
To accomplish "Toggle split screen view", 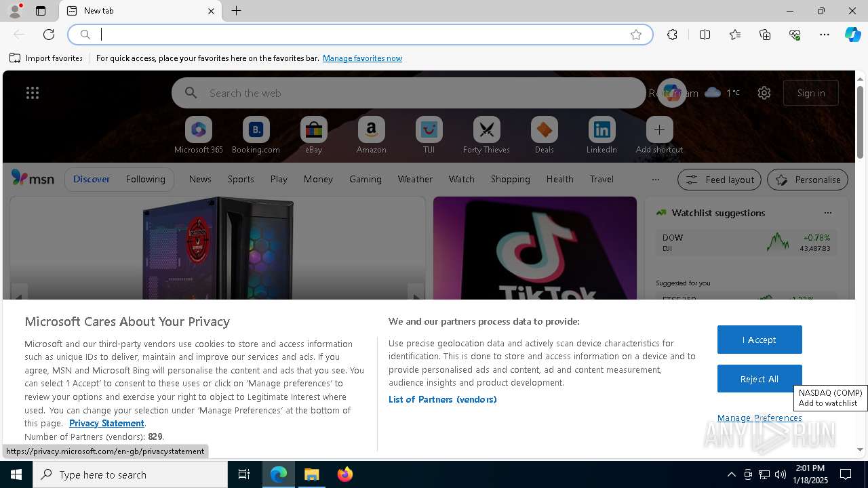I will point(705,35).
